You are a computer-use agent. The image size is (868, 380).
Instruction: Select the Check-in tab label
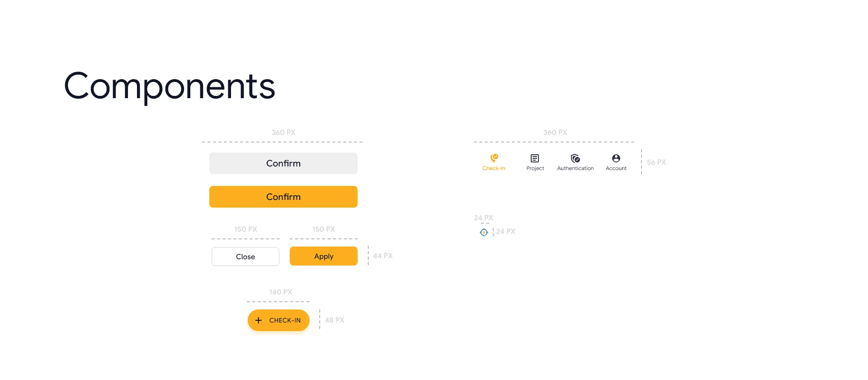coord(494,168)
